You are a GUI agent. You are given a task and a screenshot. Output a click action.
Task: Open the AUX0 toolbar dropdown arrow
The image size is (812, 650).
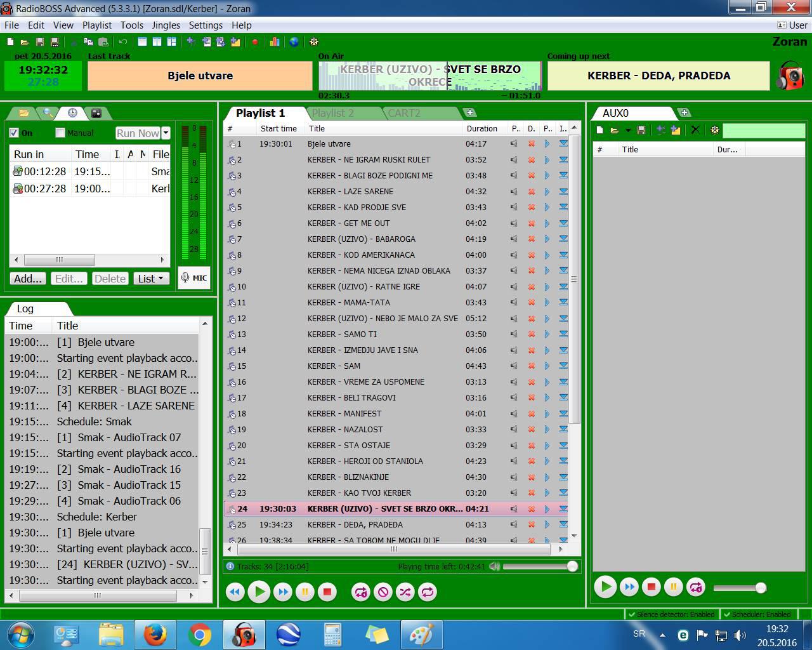tap(628, 130)
